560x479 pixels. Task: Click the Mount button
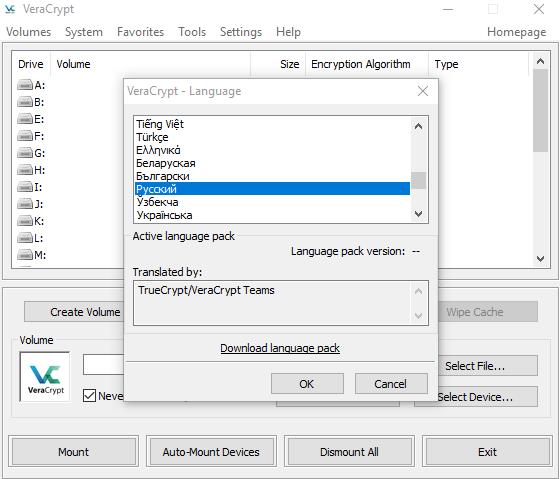click(74, 452)
